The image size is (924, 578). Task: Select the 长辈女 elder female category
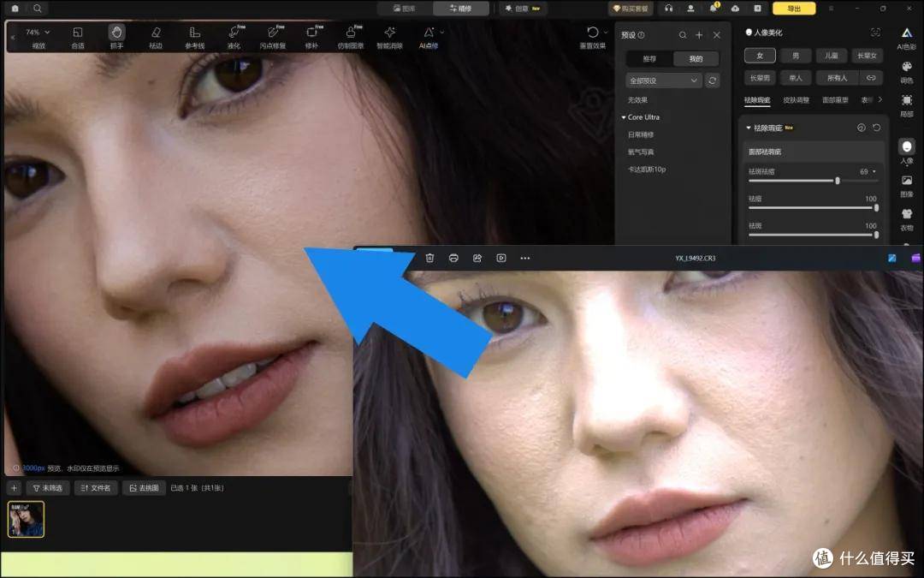click(868, 56)
